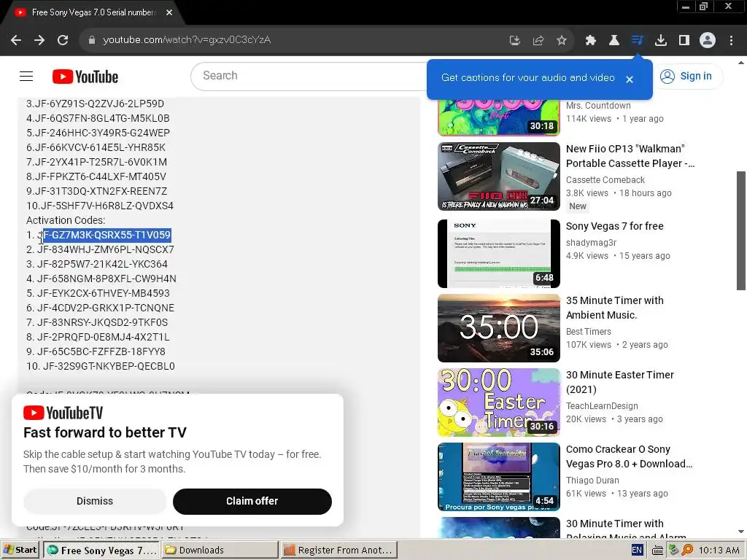
Task: Open the Windows Start menu
Action: pyautogui.click(x=20, y=550)
